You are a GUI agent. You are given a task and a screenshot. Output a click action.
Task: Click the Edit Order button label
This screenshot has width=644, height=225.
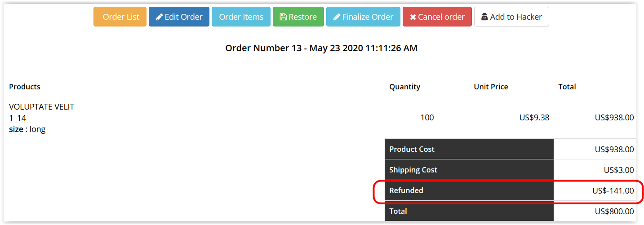click(x=183, y=17)
